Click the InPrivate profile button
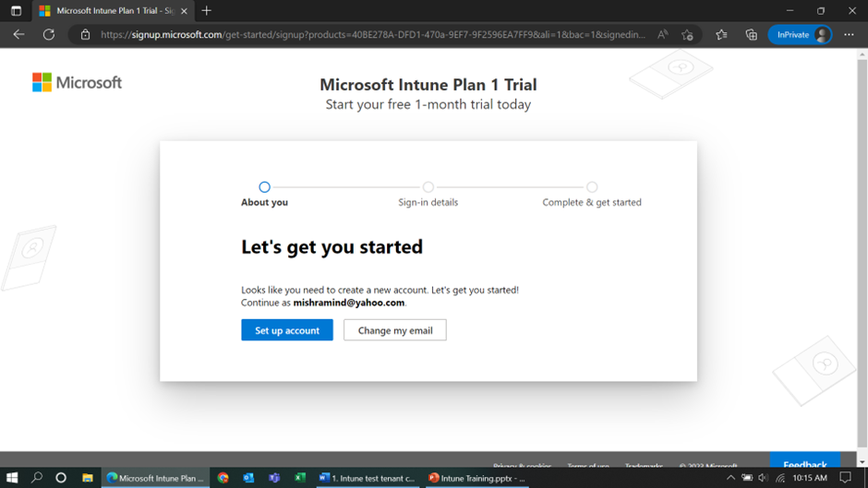Image resolution: width=868 pixels, height=488 pixels. 801,34
